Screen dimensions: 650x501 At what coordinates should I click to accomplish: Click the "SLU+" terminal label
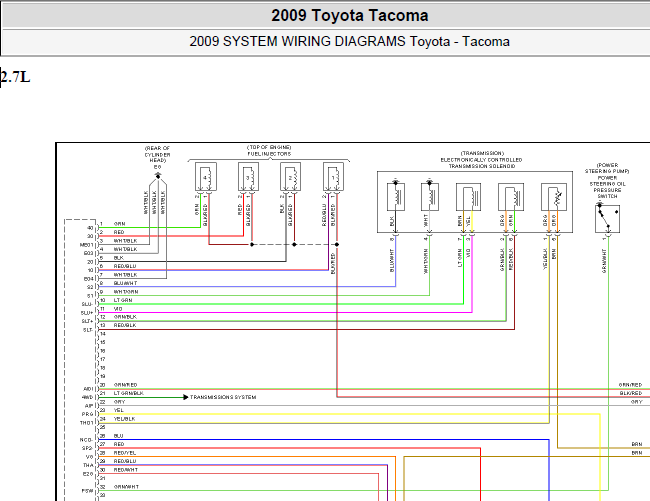tap(87, 313)
